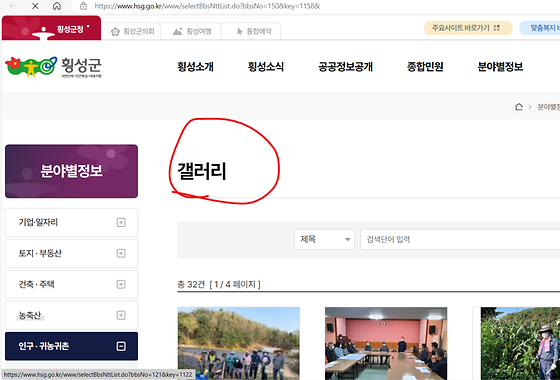
Task: Click the 횡성군 logo
Action: [54, 67]
